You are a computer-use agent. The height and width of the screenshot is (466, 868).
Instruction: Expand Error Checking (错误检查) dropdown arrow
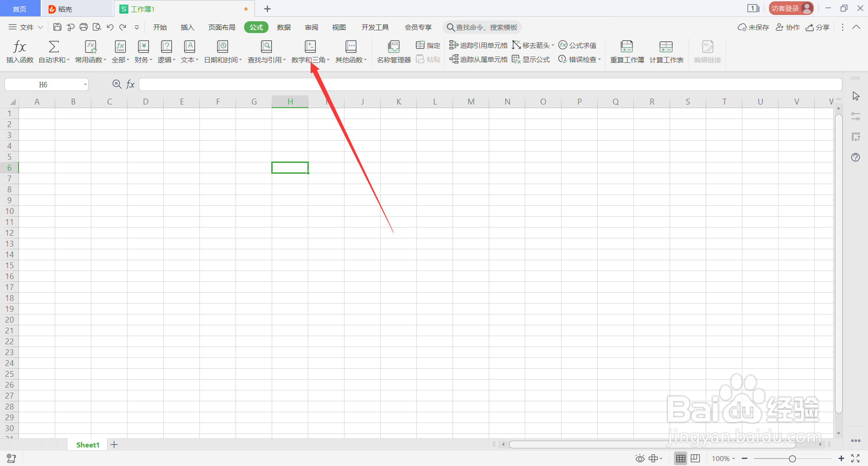[599, 59]
